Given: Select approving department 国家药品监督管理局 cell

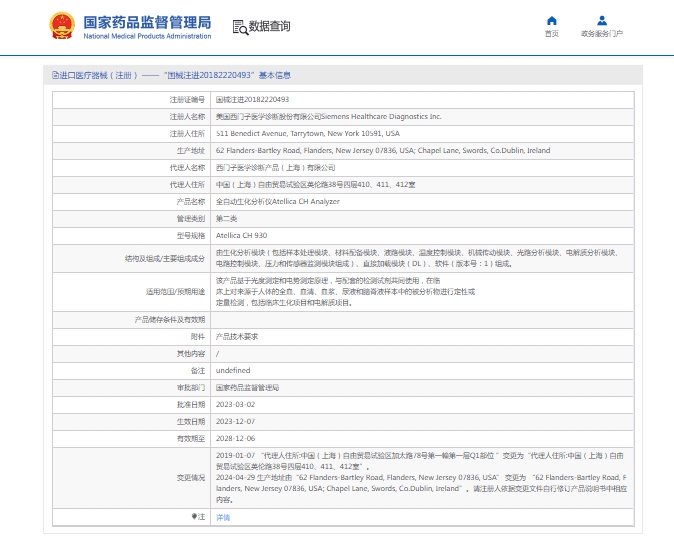Looking at the screenshot, I should coord(422,387).
